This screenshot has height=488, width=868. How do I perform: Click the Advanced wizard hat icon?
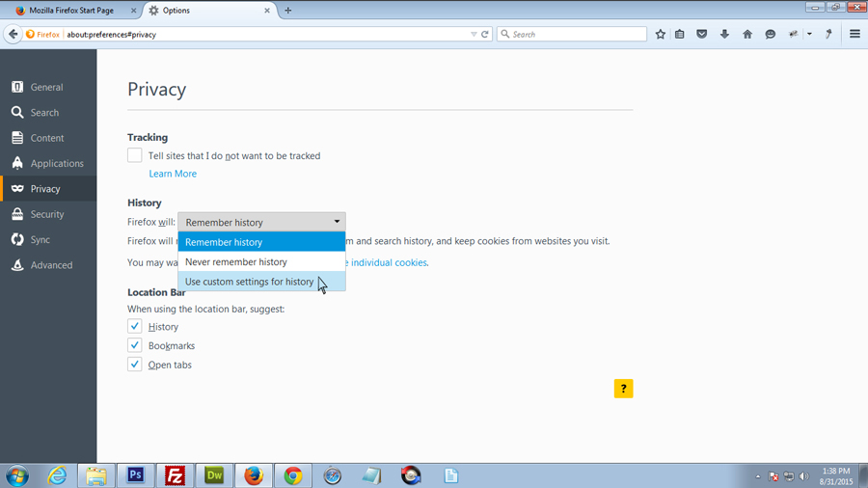[x=17, y=265]
